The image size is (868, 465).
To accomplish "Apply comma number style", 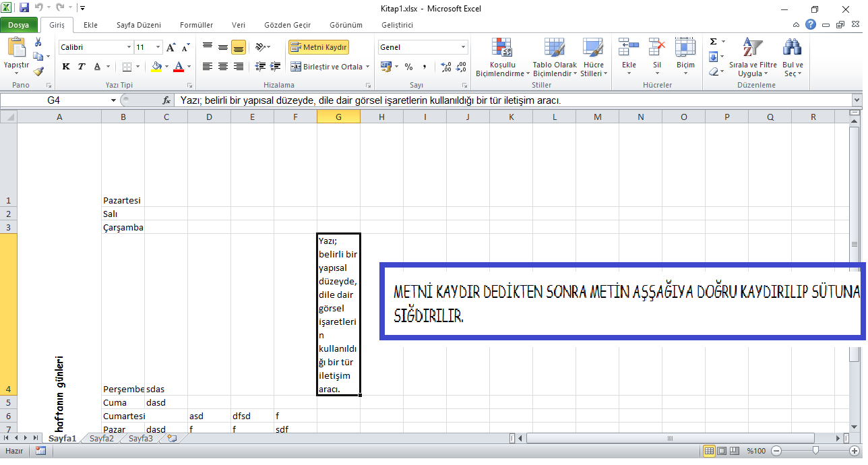I will click(425, 66).
